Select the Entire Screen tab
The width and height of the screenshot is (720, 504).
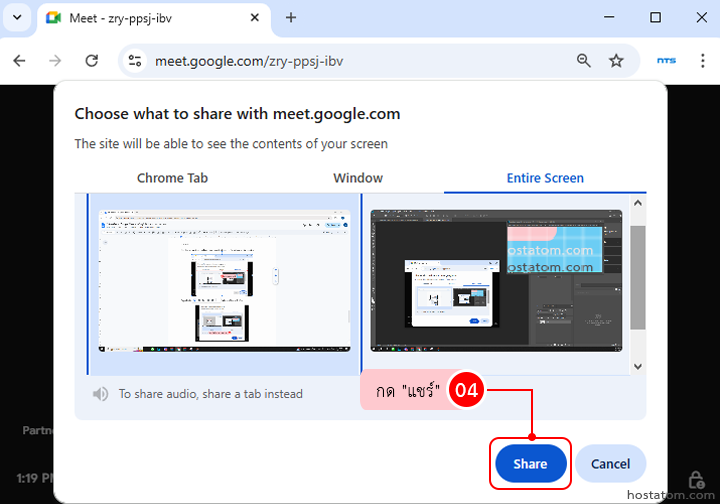[x=545, y=178]
